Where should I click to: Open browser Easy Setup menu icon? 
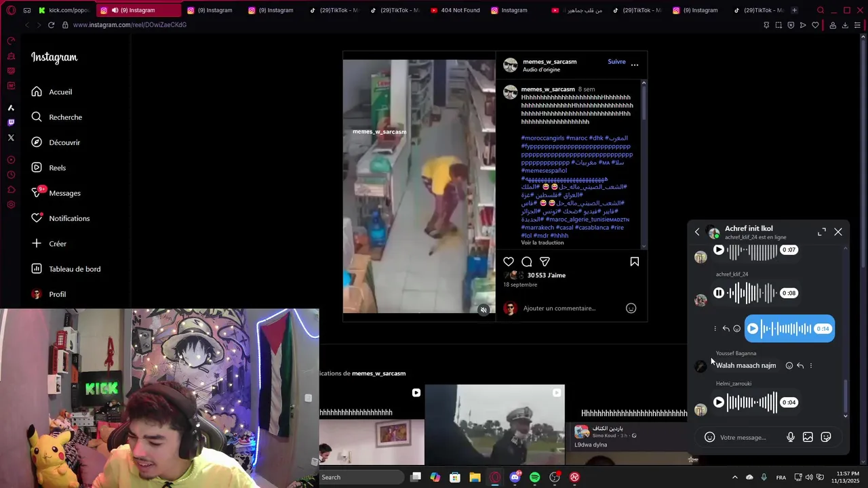(857, 25)
